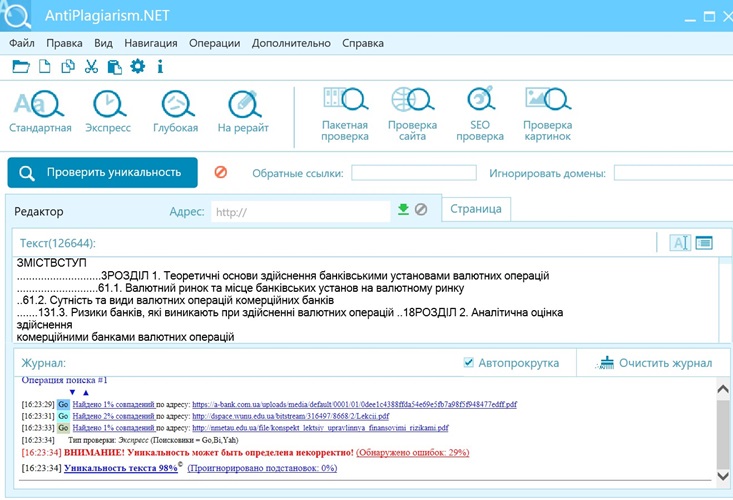Open the Справка menu
Viewport: 733px width, 500px height.
pyautogui.click(x=363, y=43)
